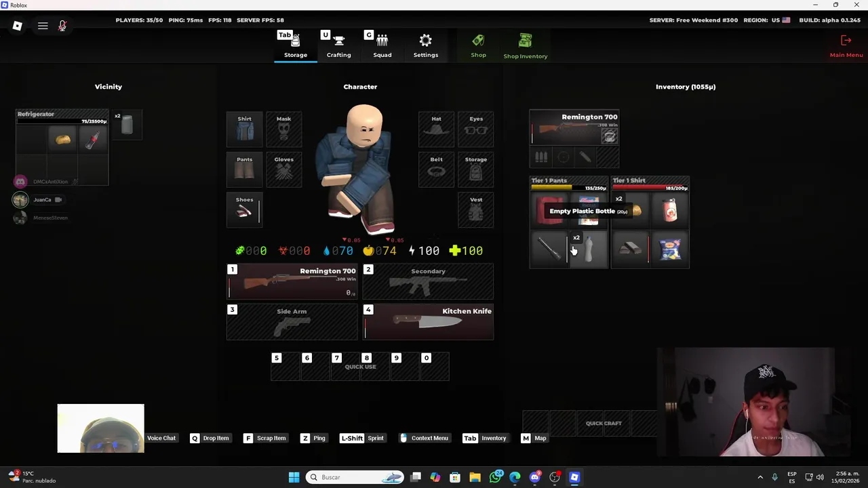The height and width of the screenshot is (488, 868).
Task: Click the taskbar Buscar search box
Action: (x=355, y=477)
